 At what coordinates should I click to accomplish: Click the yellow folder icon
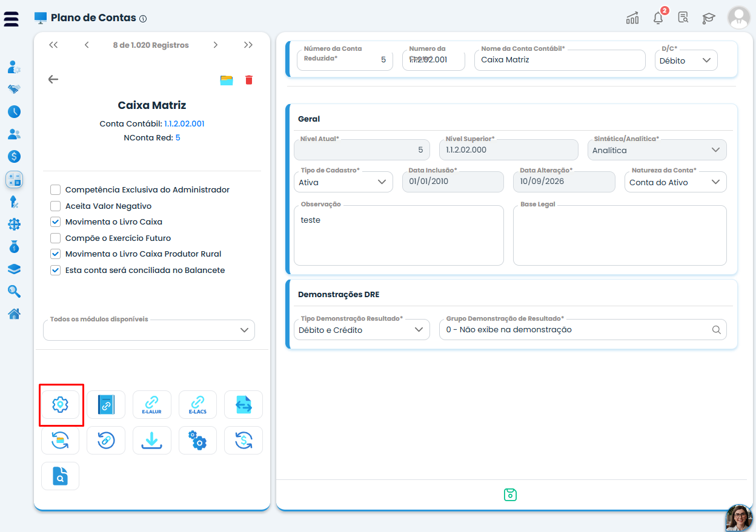click(x=227, y=80)
